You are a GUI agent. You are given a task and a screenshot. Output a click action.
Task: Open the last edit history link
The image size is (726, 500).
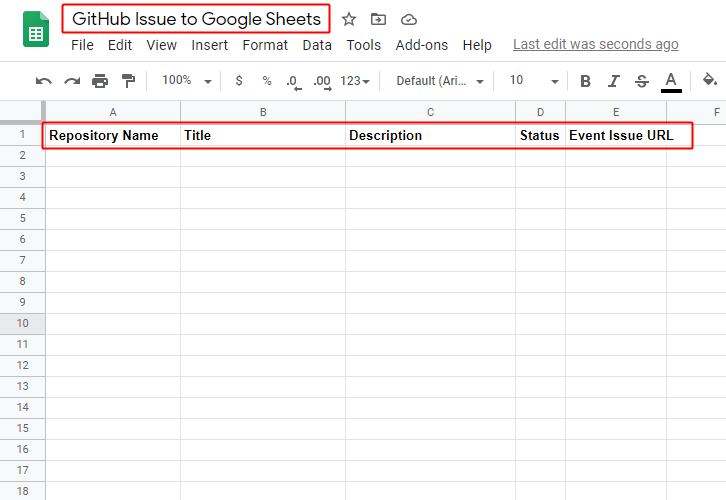pos(595,44)
